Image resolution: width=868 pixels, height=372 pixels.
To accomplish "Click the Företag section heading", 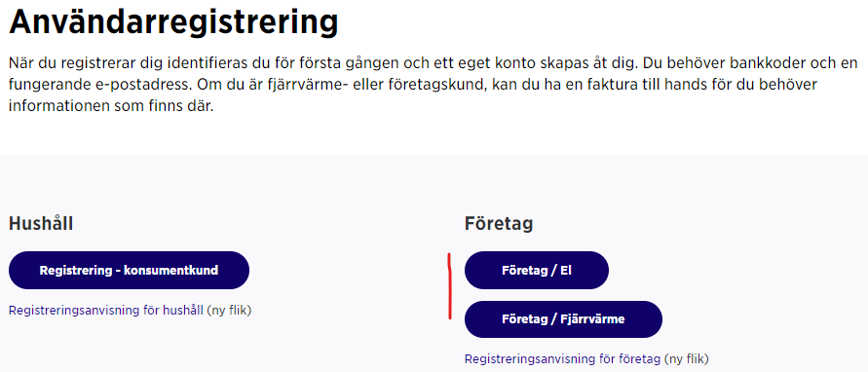I will click(499, 224).
